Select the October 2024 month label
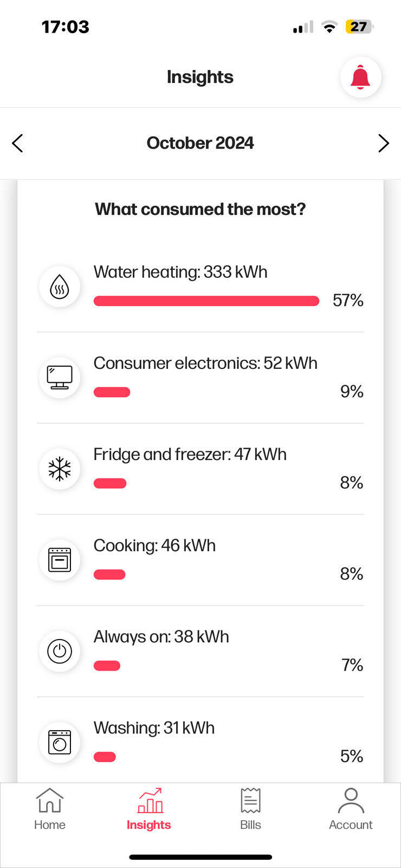The image size is (401, 868). (x=200, y=143)
